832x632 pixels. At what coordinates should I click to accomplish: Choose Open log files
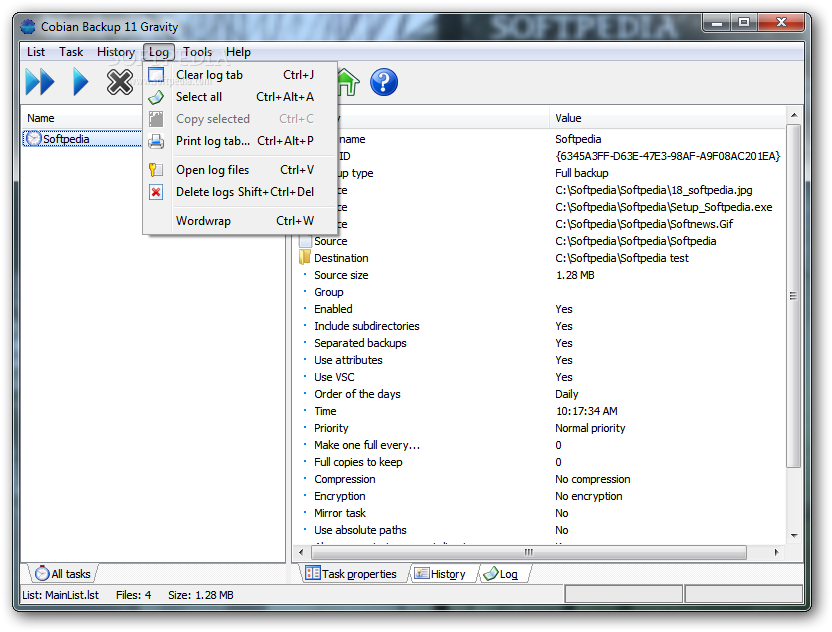240,170
